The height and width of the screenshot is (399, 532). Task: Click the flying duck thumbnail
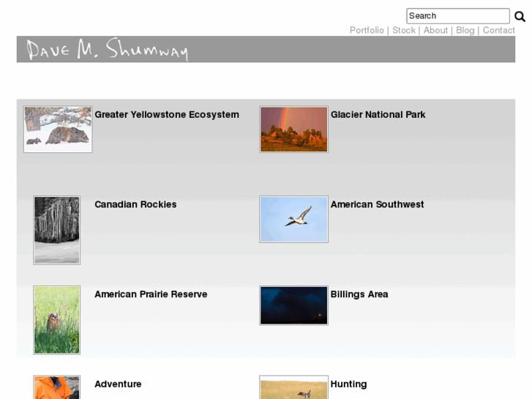[x=294, y=219]
